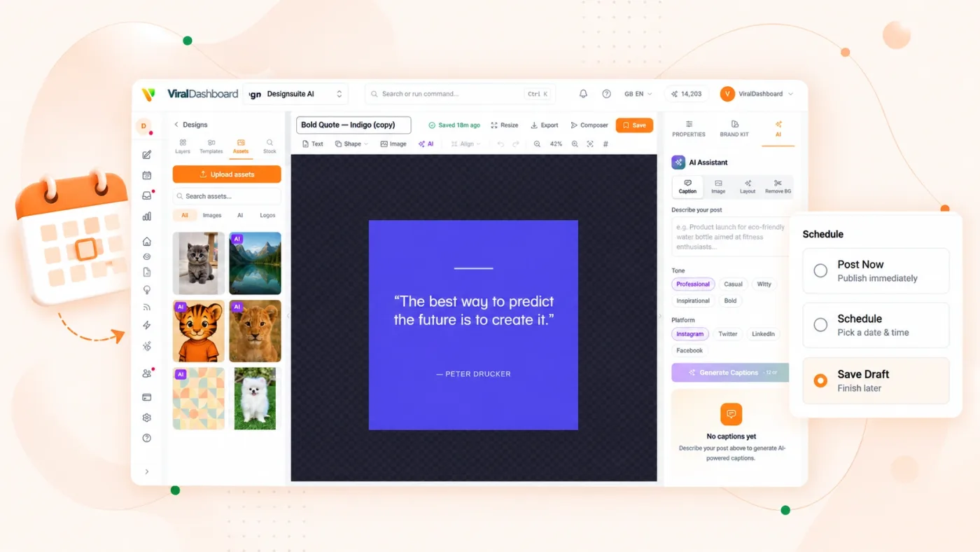The width and height of the screenshot is (980, 552).
Task: Open the compose pencil icon in left sidebar
Action: pyautogui.click(x=146, y=155)
